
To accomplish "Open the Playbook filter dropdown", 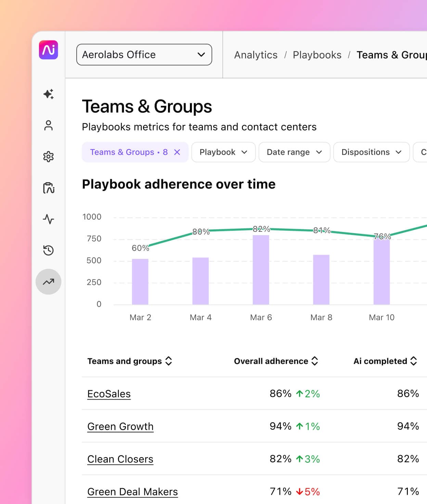I will click(223, 152).
